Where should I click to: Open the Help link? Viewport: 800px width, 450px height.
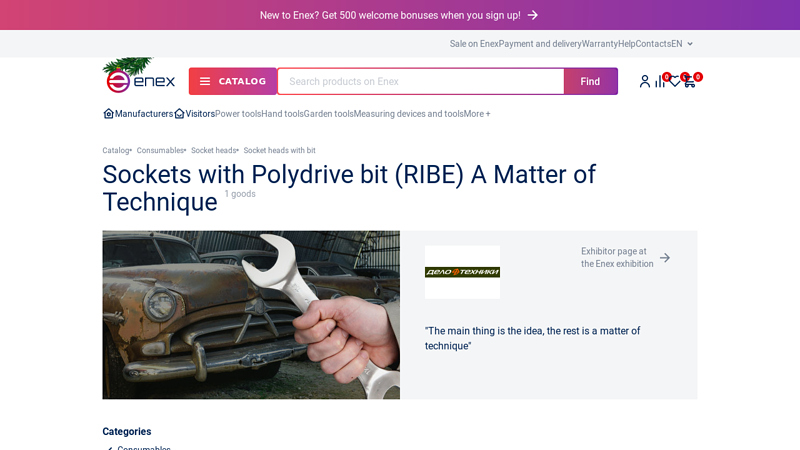(x=627, y=44)
